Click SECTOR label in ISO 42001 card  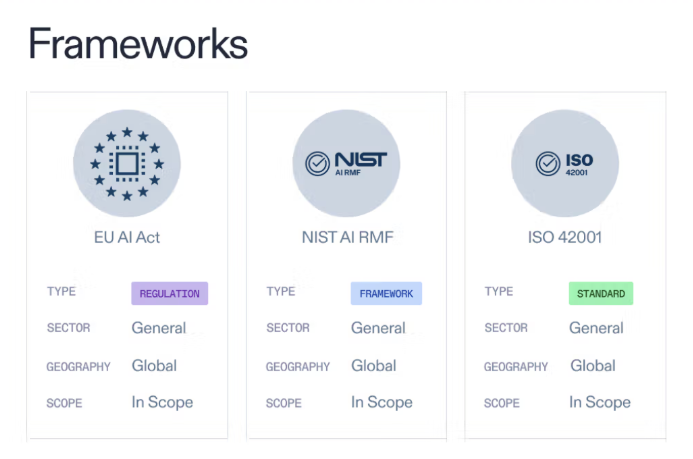click(506, 328)
